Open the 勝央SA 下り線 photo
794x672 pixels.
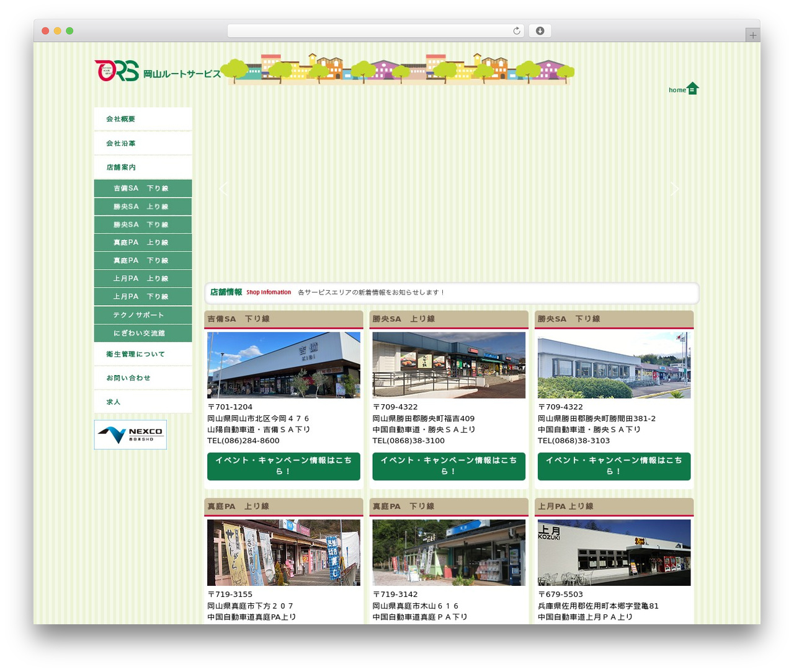click(x=613, y=365)
